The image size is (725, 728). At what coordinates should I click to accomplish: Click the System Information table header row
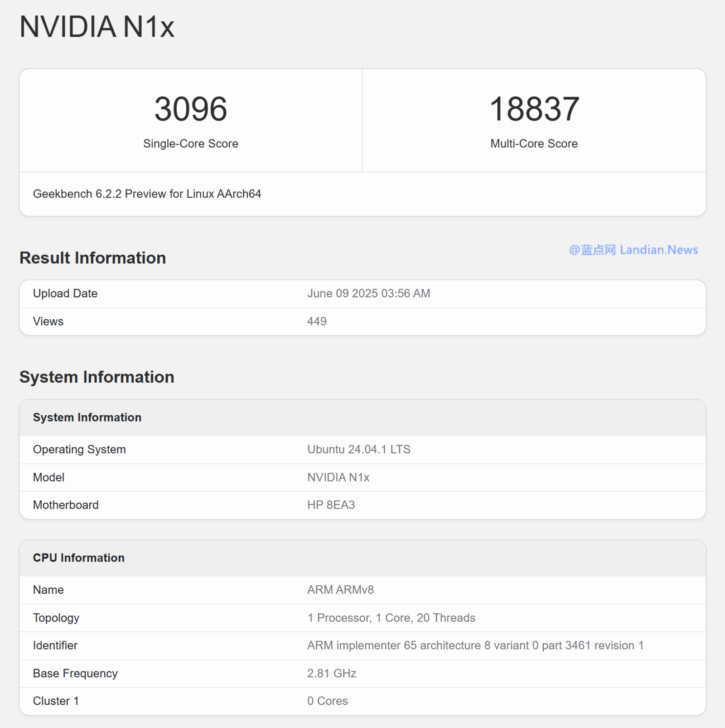87,417
